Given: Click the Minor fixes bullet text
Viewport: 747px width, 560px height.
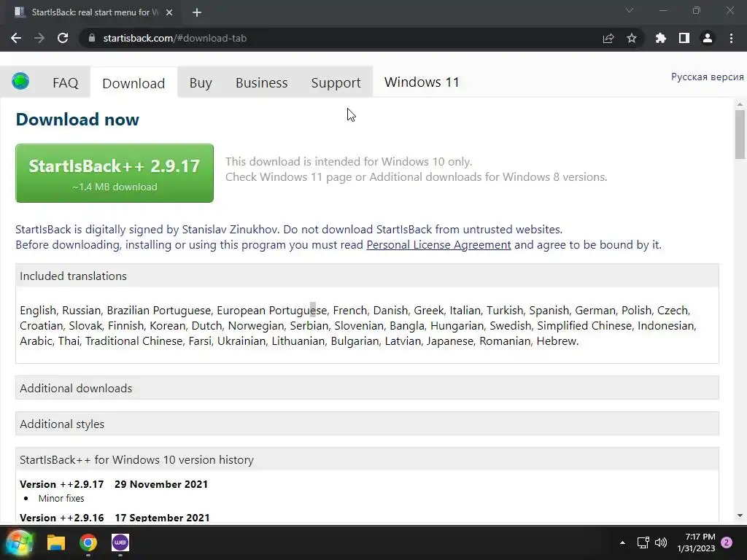Looking at the screenshot, I should pyautogui.click(x=61, y=499).
